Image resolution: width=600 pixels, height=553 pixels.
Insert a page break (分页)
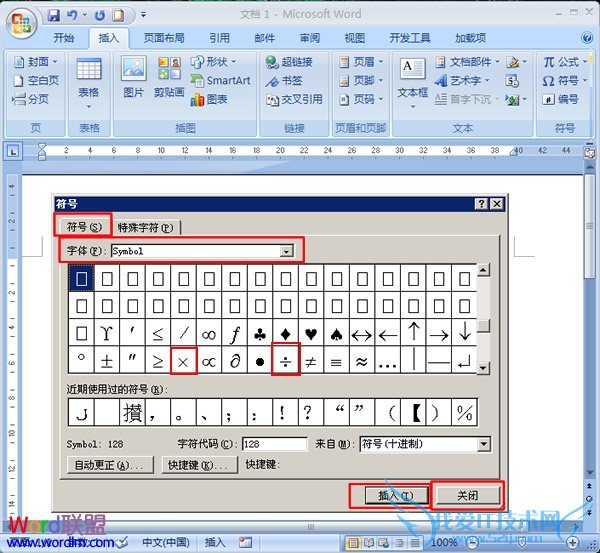pyautogui.click(x=30, y=99)
